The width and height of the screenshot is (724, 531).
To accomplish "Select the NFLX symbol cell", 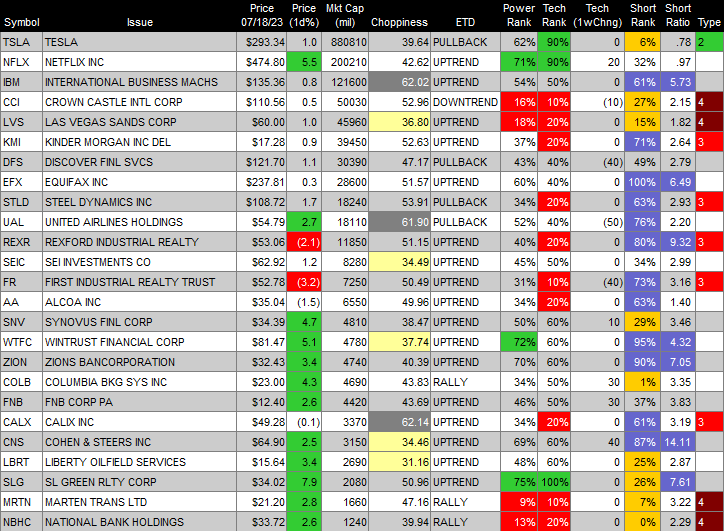I will 21,62.
